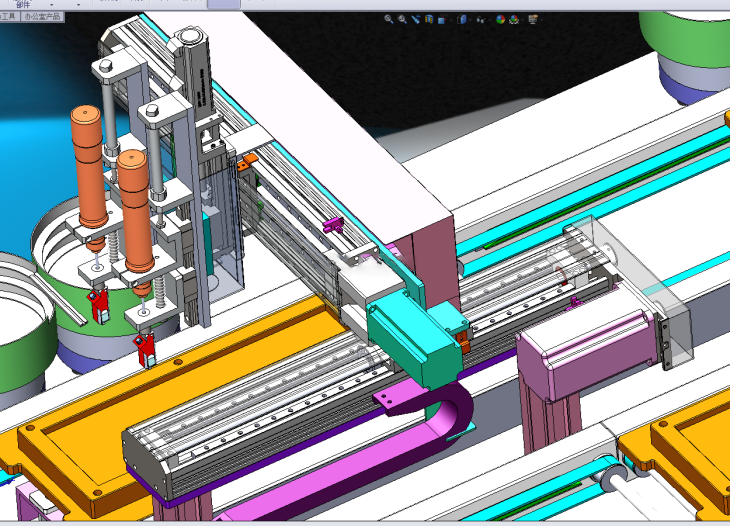
Task: Expand the Hide/Show Items dropdown arrow
Action: tap(489, 19)
